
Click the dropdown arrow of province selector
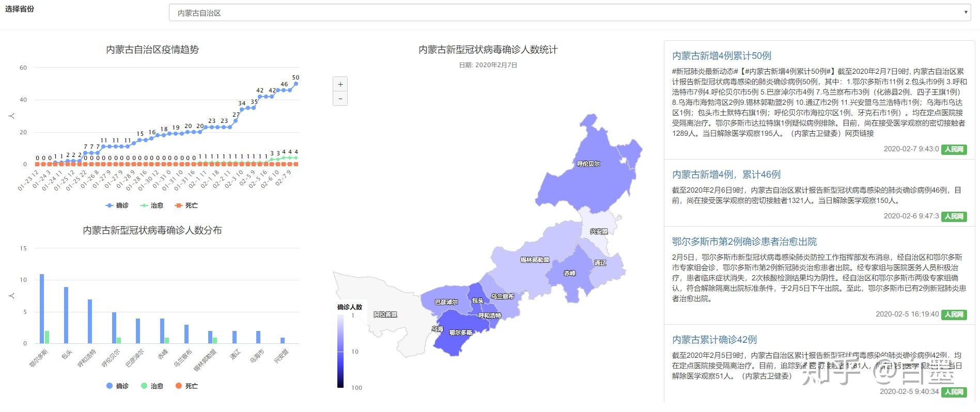click(966, 13)
